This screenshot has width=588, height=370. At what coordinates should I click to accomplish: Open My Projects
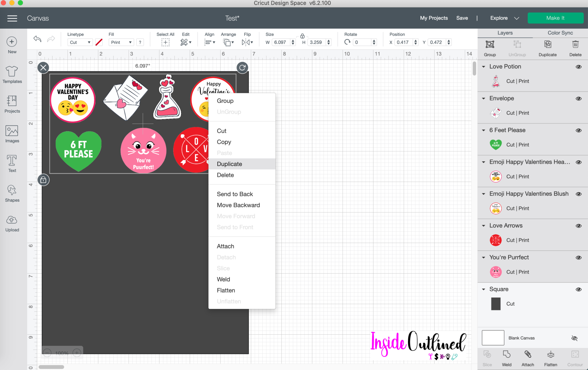click(434, 18)
